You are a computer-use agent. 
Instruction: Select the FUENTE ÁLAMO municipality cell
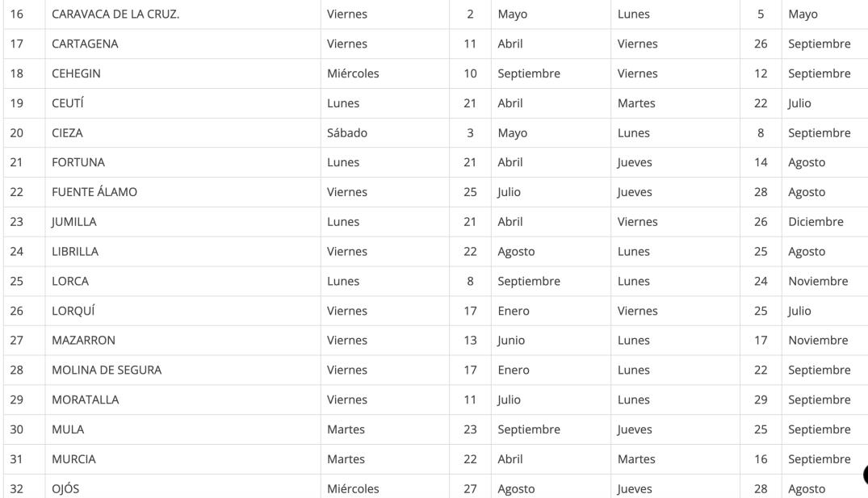click(94, 192)
